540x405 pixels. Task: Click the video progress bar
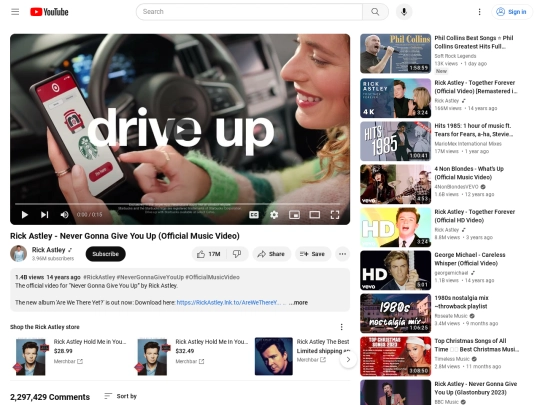click(177, 204)
